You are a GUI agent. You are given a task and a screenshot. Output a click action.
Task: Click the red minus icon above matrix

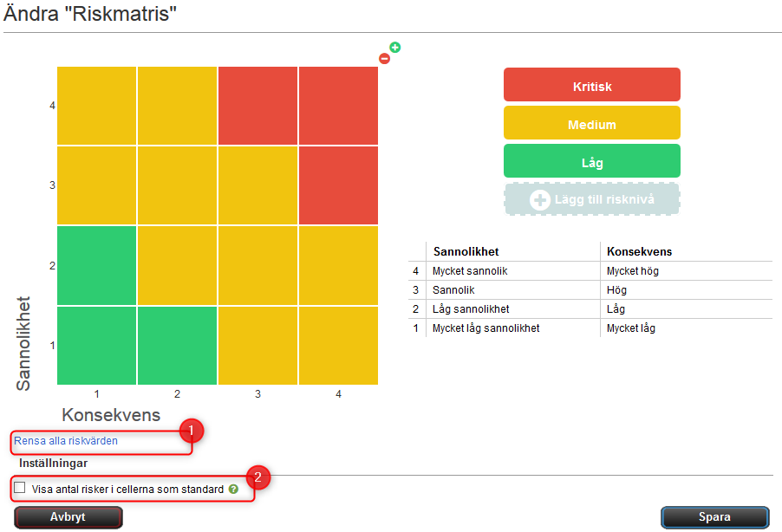tap(385, 58)
